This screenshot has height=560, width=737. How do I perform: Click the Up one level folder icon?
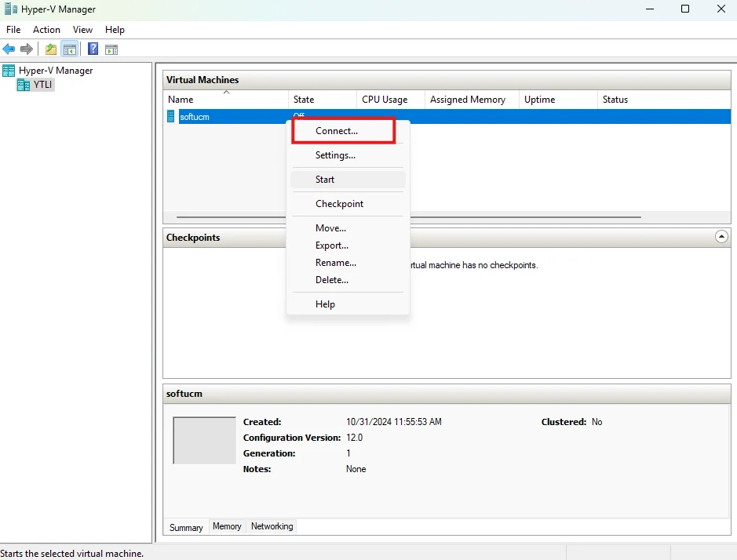point(51,49)
